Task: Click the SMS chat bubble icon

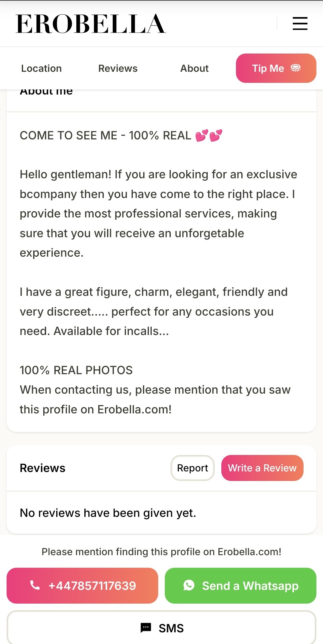Action: 146,628
